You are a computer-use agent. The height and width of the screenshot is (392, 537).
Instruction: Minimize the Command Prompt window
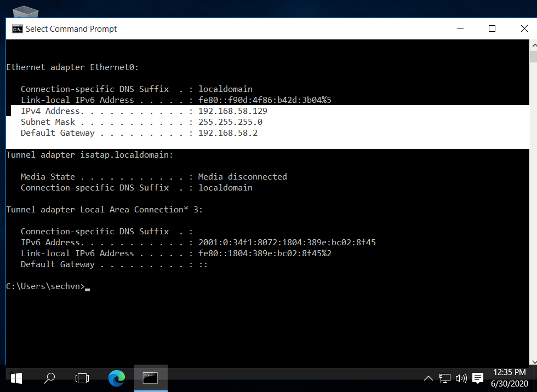tap(460, 28)
